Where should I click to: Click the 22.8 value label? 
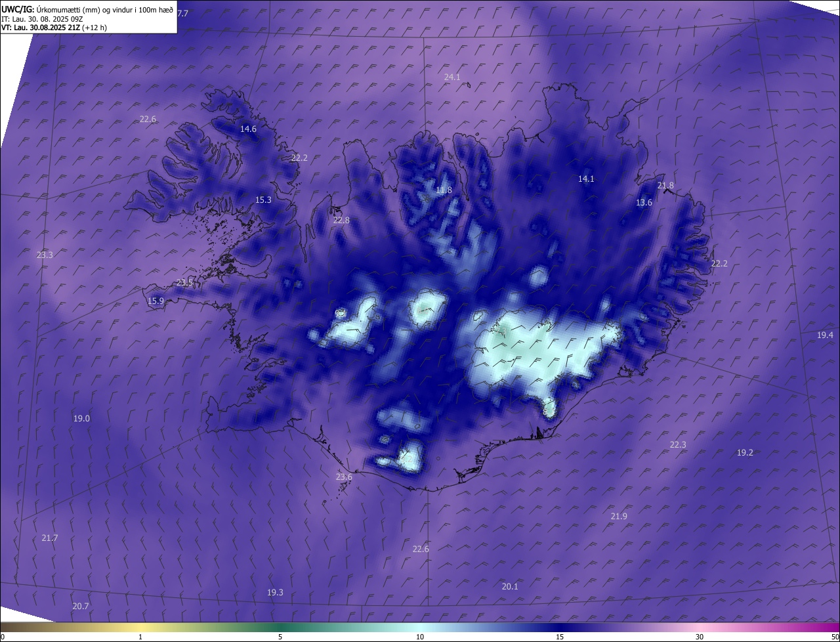tap(341, 221)
